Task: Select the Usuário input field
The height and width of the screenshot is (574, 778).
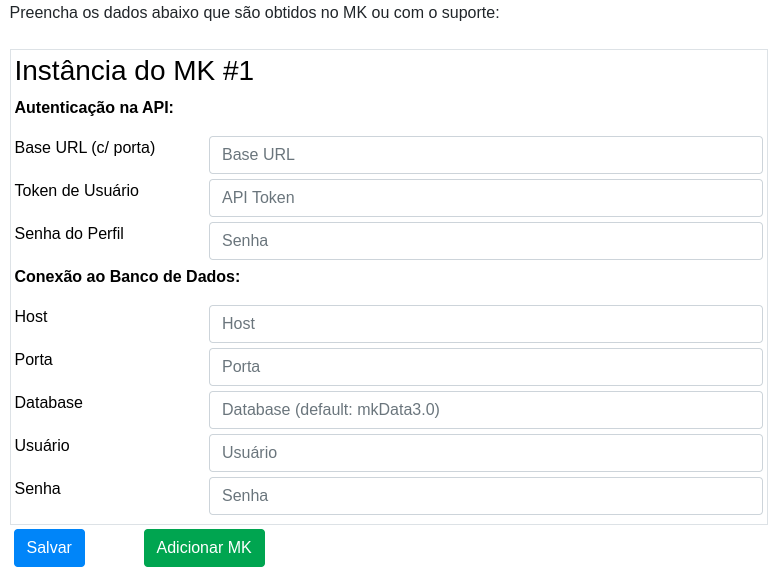Action: (486, 453)
